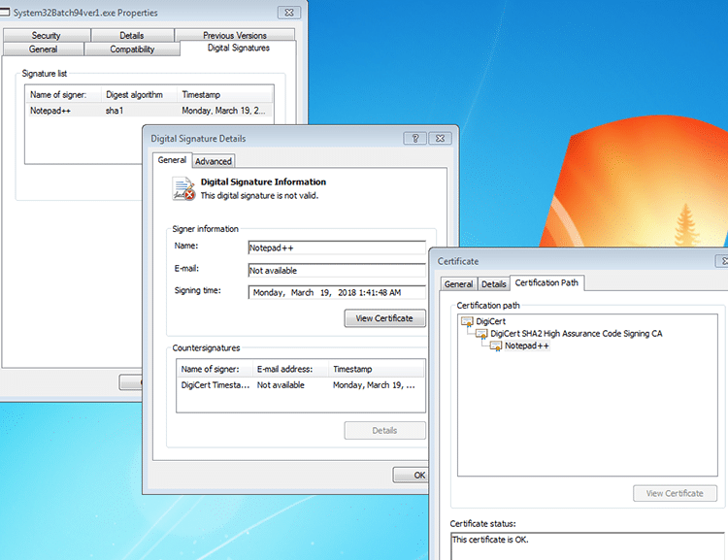The height and width of the screenshot is (560, 728).
Task: Click the invalid signature warning icon
Action: [x=183, y=189]
